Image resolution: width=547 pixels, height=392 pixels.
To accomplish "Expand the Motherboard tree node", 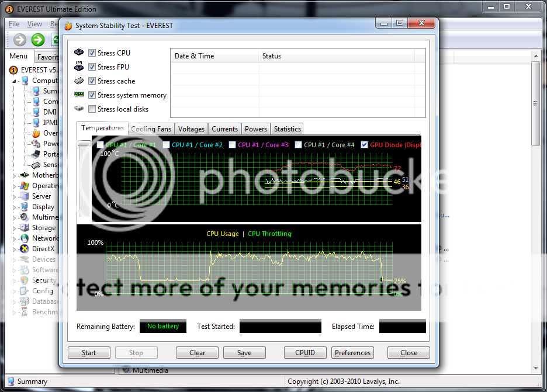I will [15, 175].
